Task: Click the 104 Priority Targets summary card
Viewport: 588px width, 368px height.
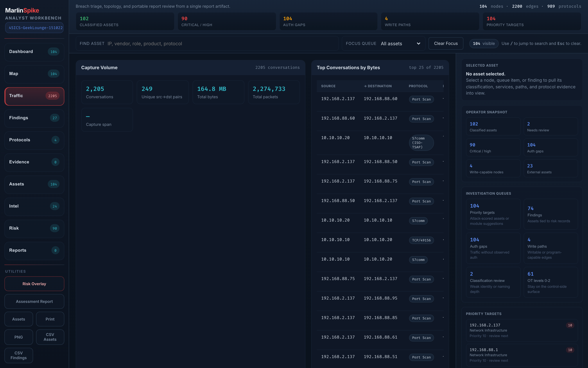Action: click(532, 21)
